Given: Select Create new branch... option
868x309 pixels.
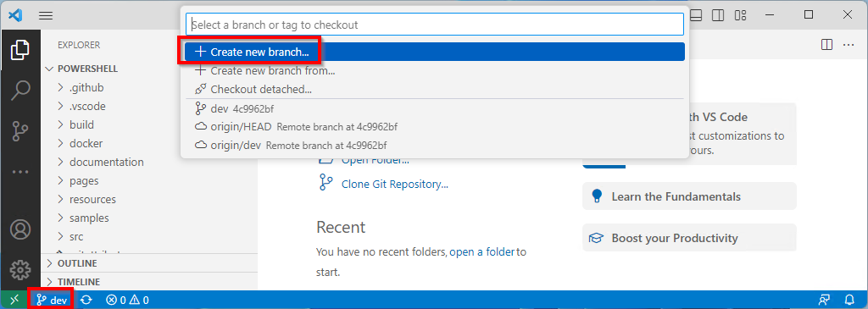Looking at the screenshot, I should [x=435, y=52].
